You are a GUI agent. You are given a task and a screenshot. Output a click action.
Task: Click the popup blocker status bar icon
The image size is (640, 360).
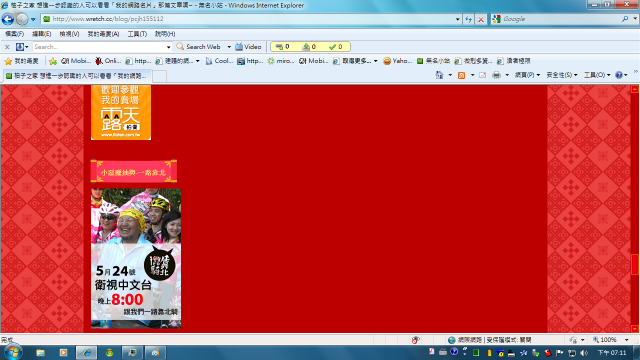[x=415, y=340]
